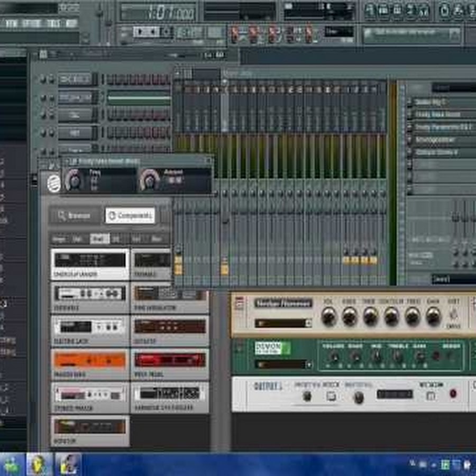Click the Fruity Bass Boost Freq knob
The height and width of the screenshot is (476, 476).
(75, 181)
